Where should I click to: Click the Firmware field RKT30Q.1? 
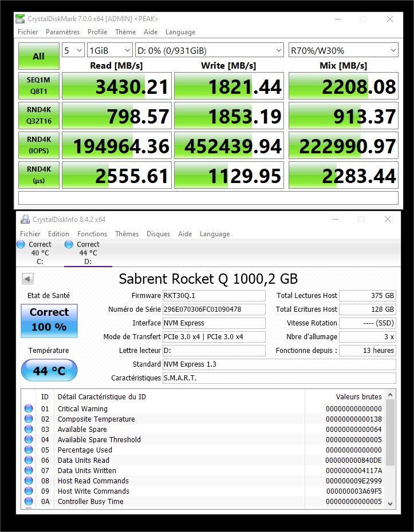click(214, 296)
